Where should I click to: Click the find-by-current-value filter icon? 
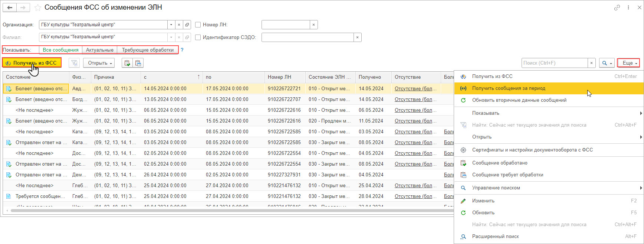(74, 63)
